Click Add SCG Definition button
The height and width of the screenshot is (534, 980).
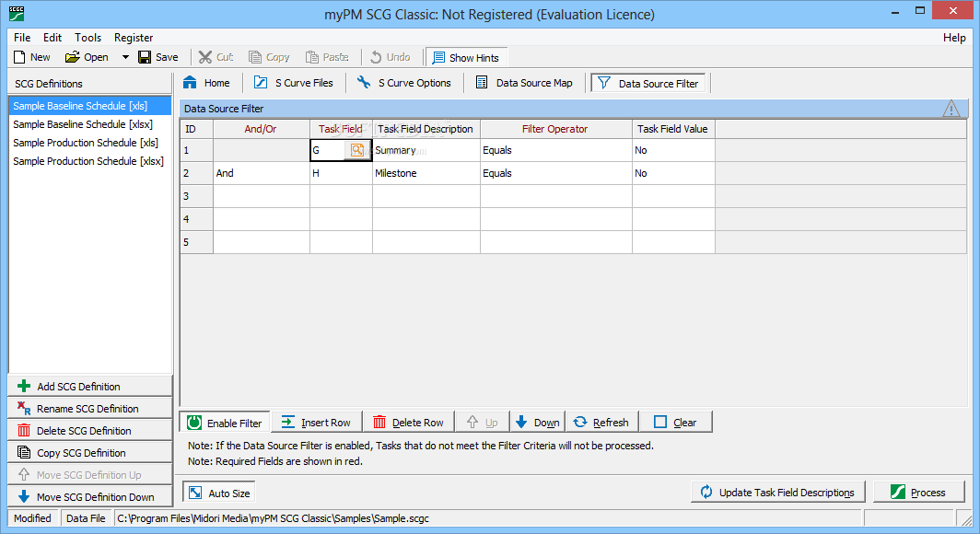[90, 386]
